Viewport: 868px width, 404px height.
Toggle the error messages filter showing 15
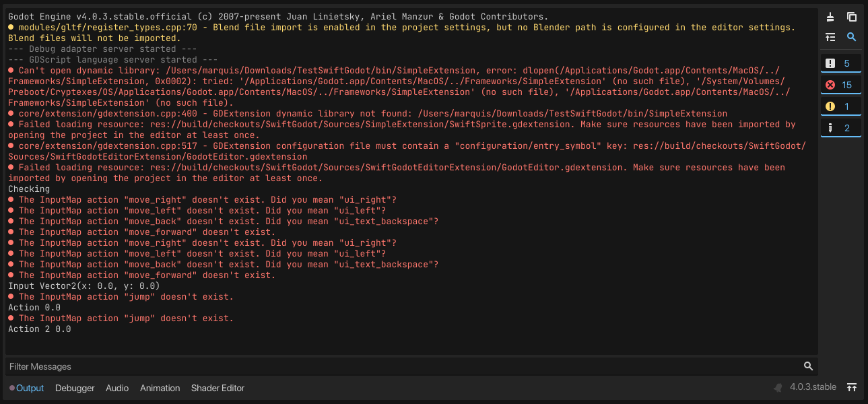pyautogui.click(x=840, y=83)
